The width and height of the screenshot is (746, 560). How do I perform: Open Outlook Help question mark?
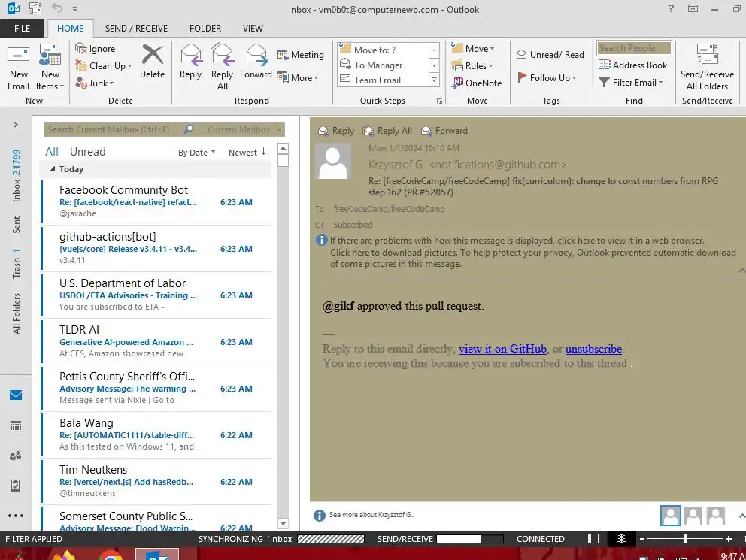click(x=671, y=8)
